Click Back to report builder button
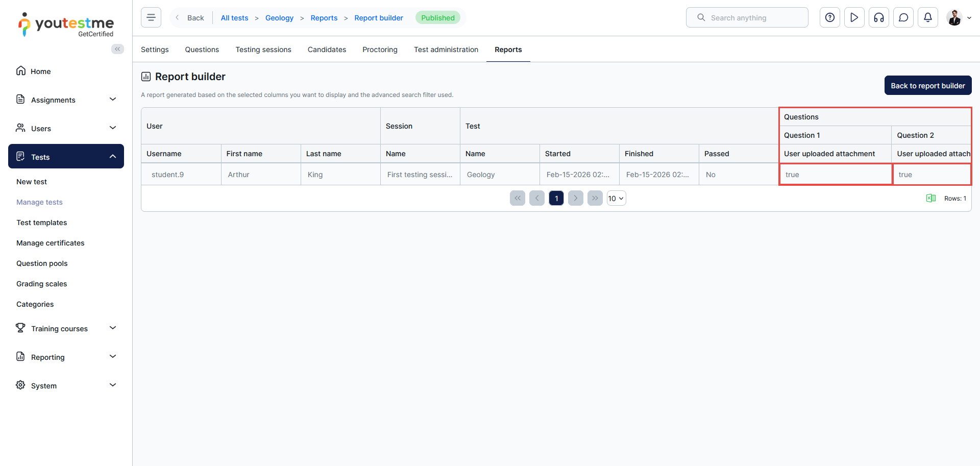Screen dimensions: 980x466 point(927,86)
